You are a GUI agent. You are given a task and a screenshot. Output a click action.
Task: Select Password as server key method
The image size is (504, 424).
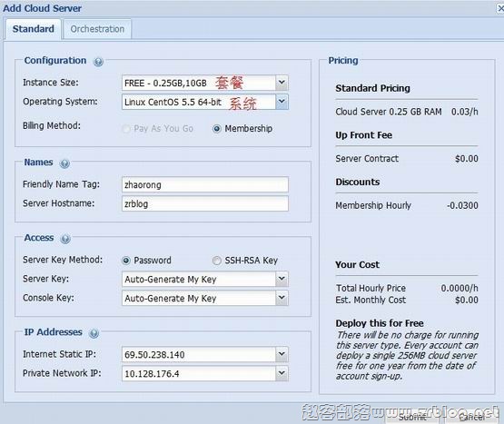[x=126, y=261]
